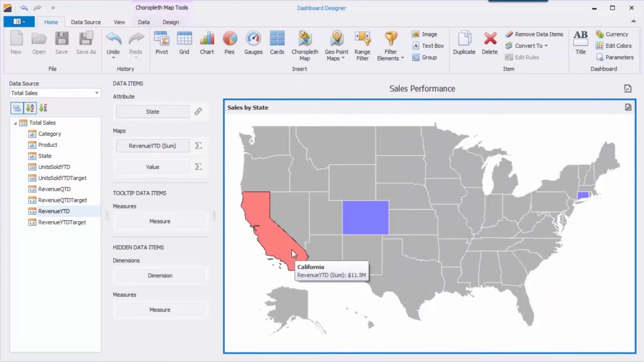Switch to the Home ribbon tab
Image resolution: width=644 pixels, height=362 pixels.
[51, 22]
